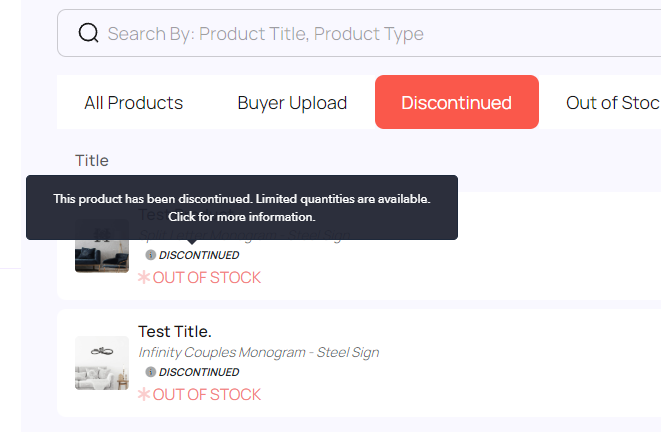Click OUT OF STOCK text under Infinity Couples

[207, 394]
